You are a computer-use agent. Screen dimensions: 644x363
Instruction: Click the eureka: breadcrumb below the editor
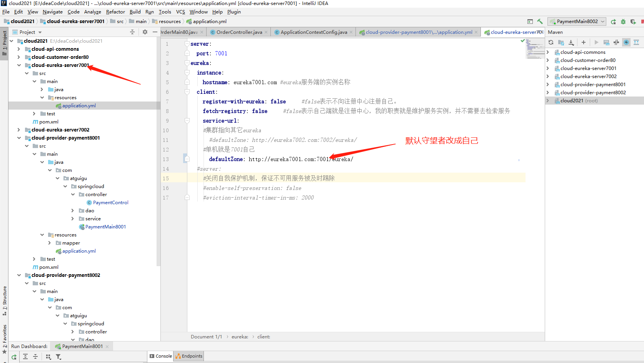coord(240,337)
